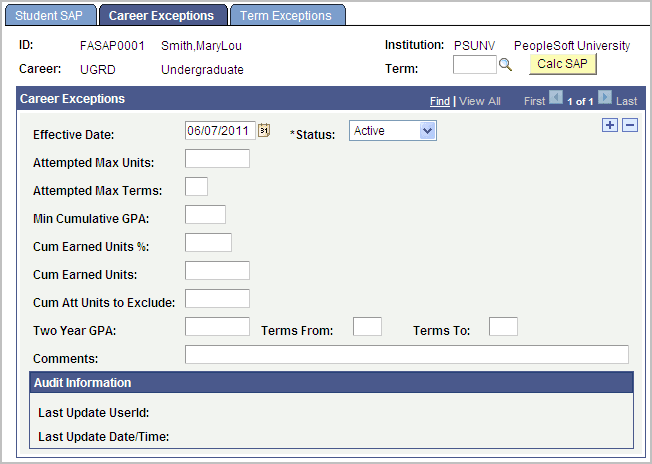
Task: Go to previous row arrow
Action: pos(556,98)
